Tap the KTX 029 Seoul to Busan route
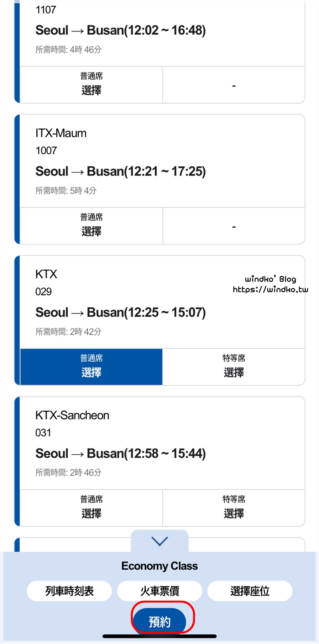Viewport: 319px width, 644px height. [x=120, y=312]
